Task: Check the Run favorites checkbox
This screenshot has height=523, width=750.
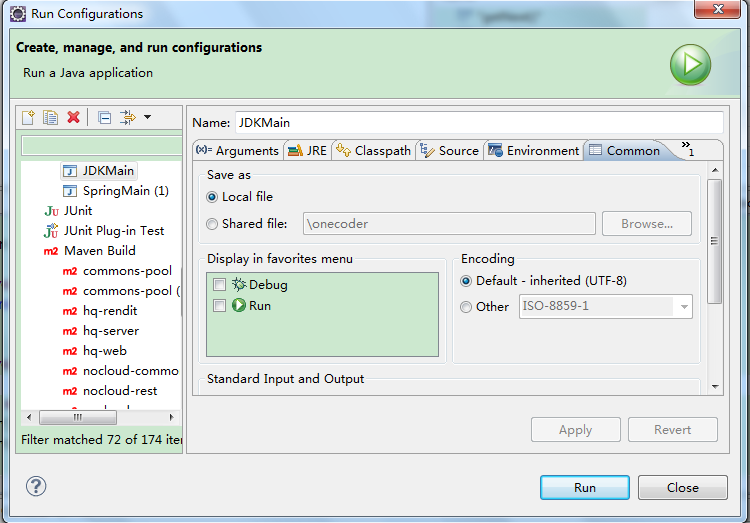Action: (x=220, y=306)
